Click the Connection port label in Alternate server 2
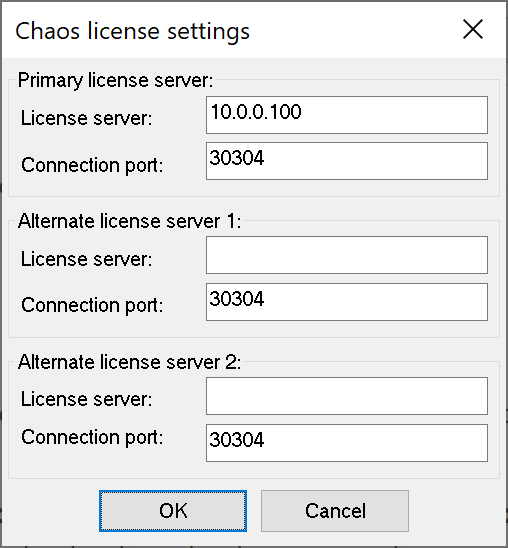 pyautogui.click(x=92, y=437)
